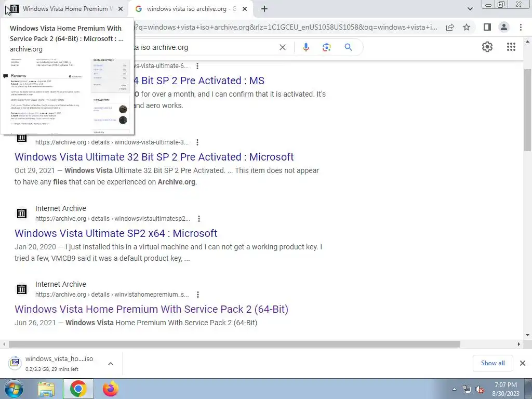Close the downloads bar
This screenshot has height=399, width=532.
coord(523,363)
